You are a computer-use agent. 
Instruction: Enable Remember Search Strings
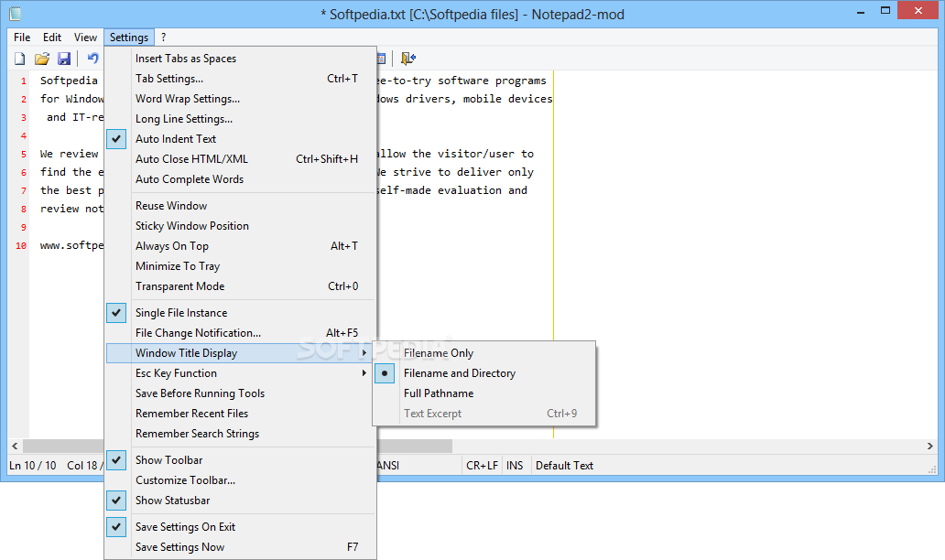(240, 434)
